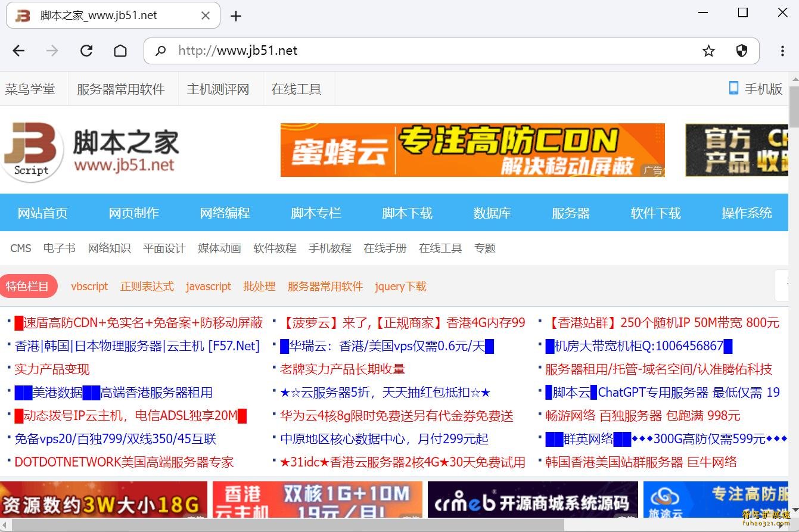
Task: Open 脚本专栏 nav section
Action: click(316, 213)
